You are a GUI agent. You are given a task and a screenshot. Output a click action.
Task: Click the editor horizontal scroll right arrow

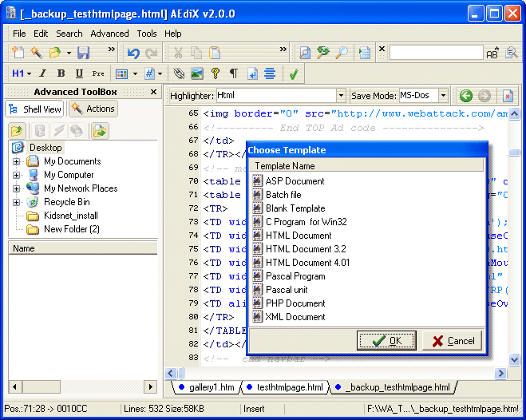(500, 373)
